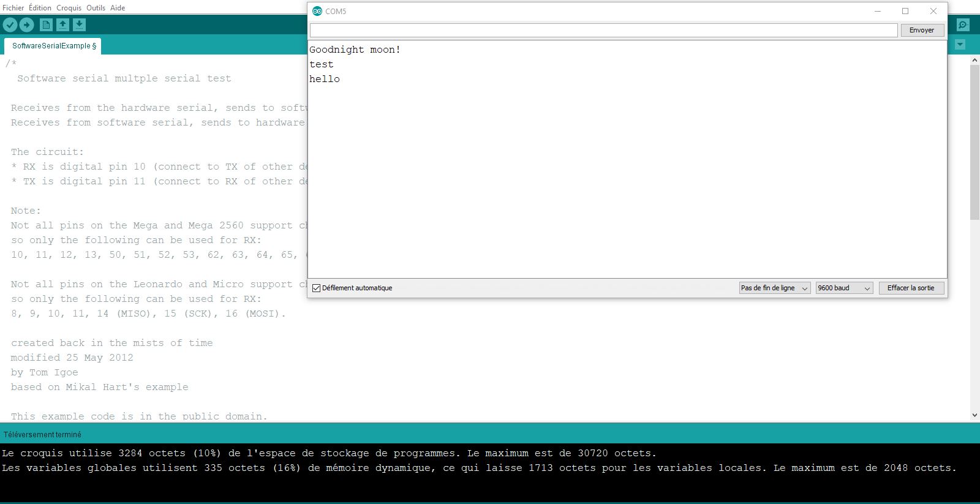Viewport: 980px width, 504px height.
Task: Save the sketch with the down-arrow icon
Action: coord(79,24)
